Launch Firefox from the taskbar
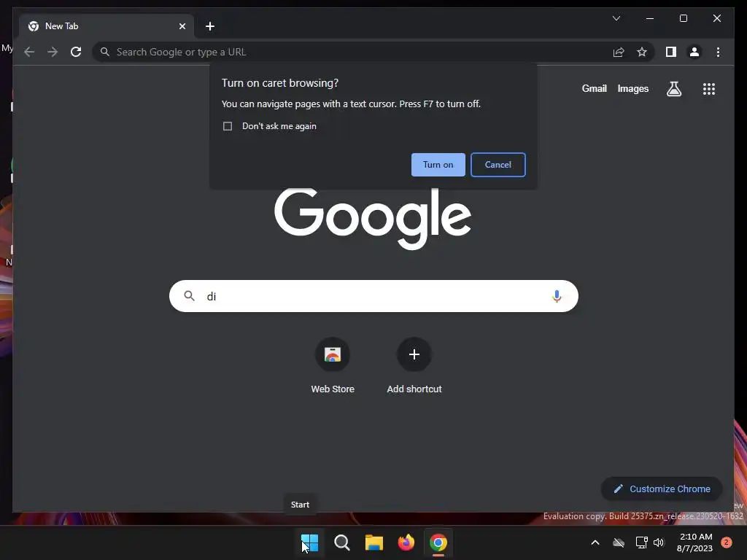The height and width of the screenshot is (560, 747). click(x=406, y=542)
